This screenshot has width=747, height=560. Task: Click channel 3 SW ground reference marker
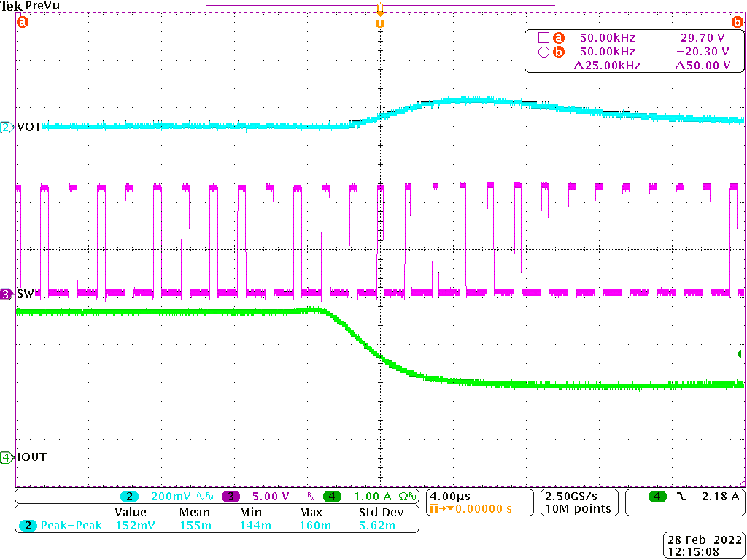pos(7,294)
